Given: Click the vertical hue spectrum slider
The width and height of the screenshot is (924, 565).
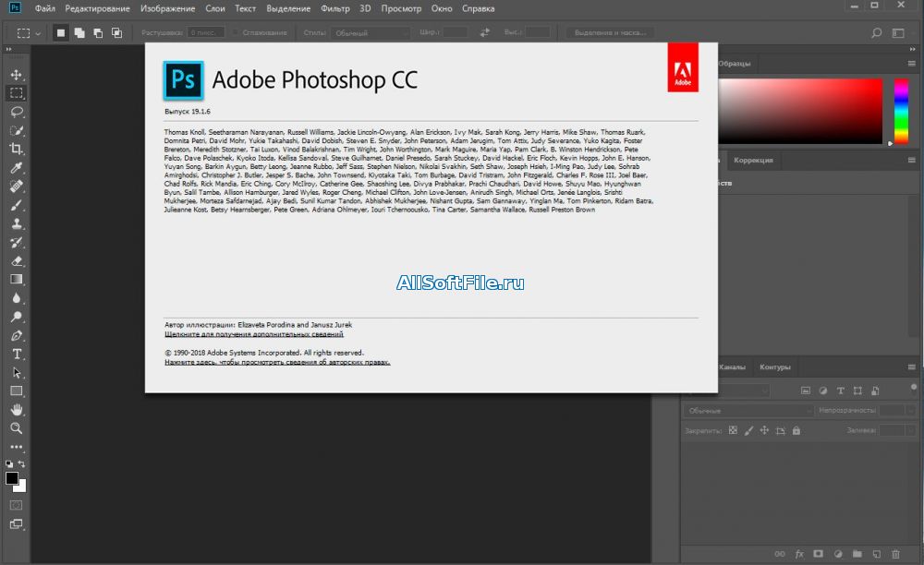Looking at the screenshot, I should click(900, 111).
